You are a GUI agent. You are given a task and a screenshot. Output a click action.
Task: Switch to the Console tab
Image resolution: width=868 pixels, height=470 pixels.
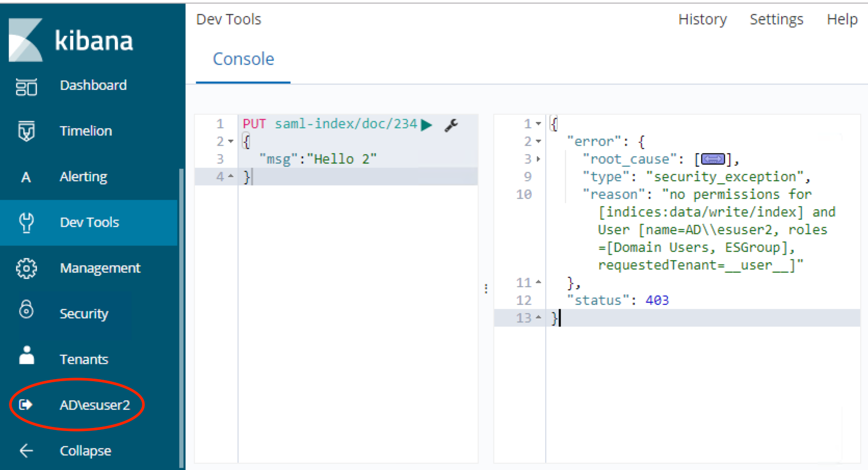click(x=243, y=59)
